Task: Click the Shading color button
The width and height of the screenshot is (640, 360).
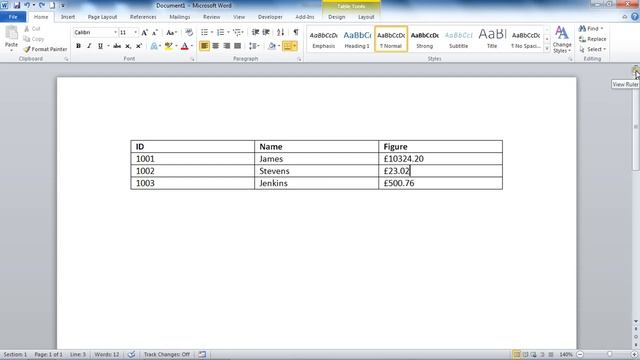Action: [x=271, y=46]
